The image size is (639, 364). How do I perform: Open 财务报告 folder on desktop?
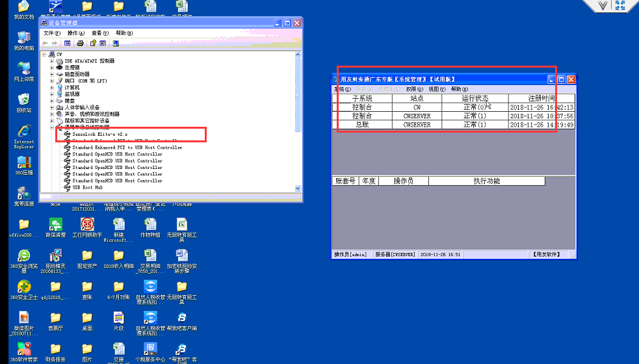(55, 352)
